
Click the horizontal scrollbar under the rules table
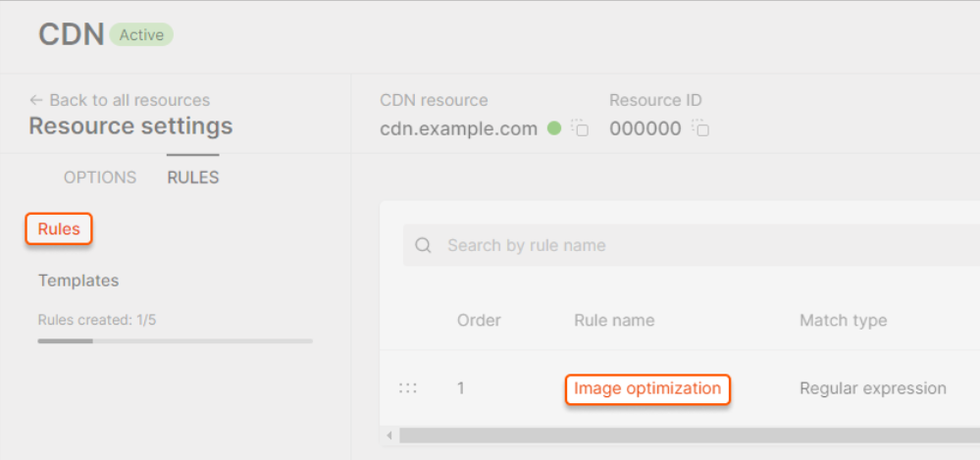[x=690, y=435]
